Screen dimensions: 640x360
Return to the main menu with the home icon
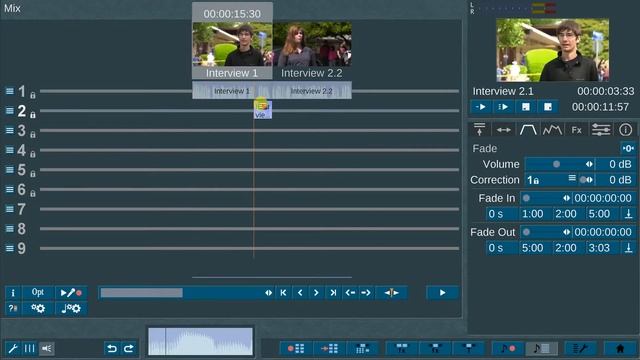click(620, 348)
